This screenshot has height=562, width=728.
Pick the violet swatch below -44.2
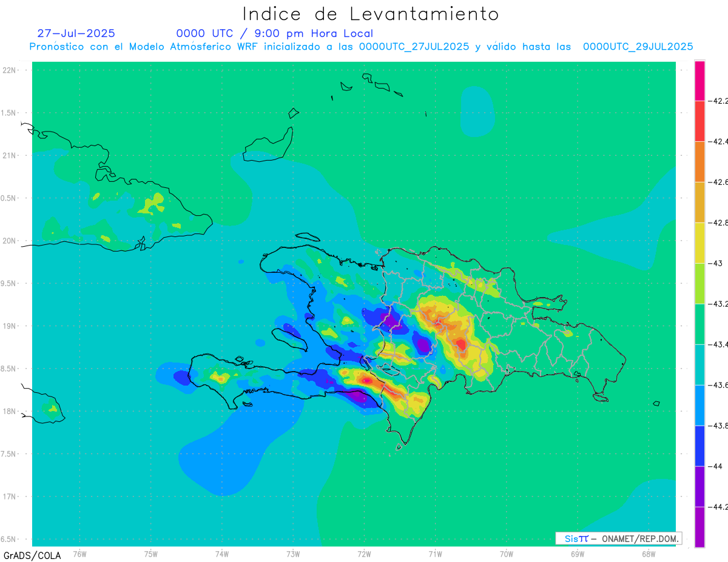pos(699,527)
